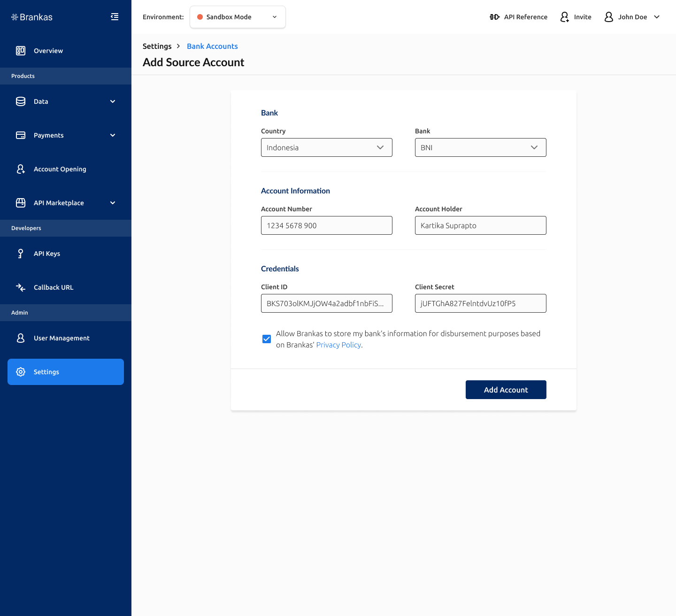Viewport: 676px width, 616px height.
Task: Click the Invite add-user icon
Action: [565, 17]
